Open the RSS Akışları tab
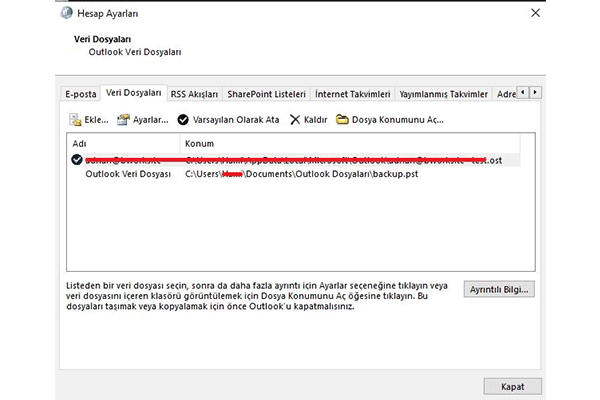 click(x=194, y=94)
